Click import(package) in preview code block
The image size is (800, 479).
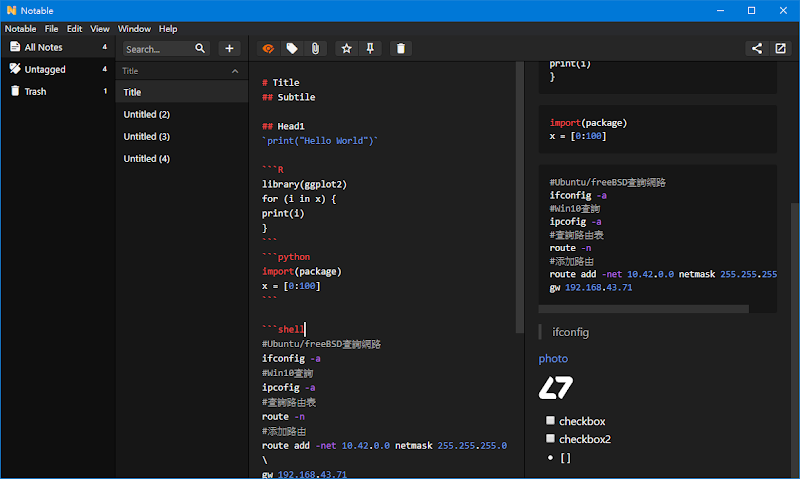coord(588,123)
